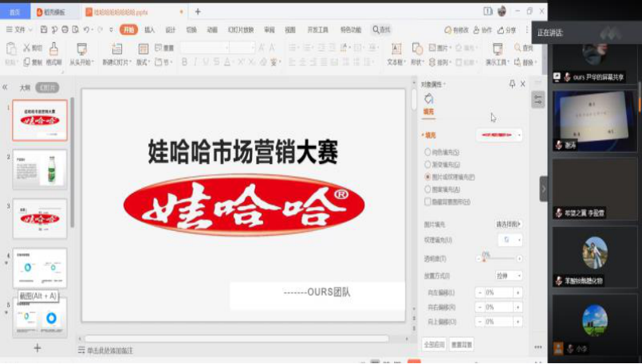
Task: Click the 分享 share icon
Action: tap(506, 29)
